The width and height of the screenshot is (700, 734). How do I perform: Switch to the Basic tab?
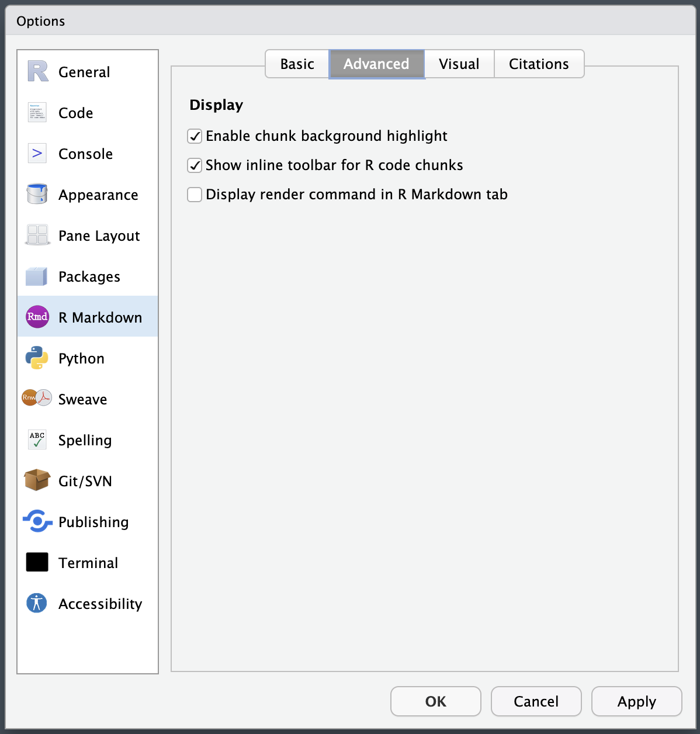point(297,64)
